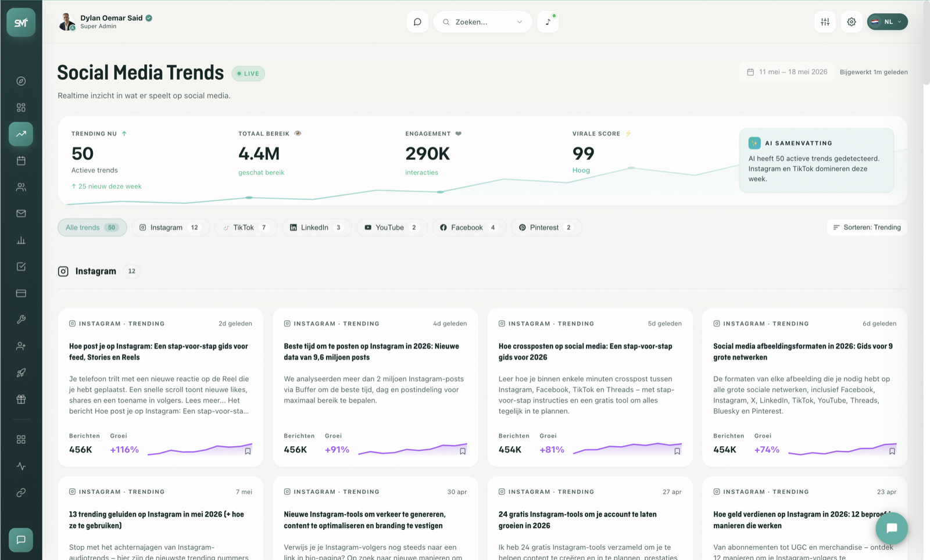Open the rocket launch sidebar icon
The height and width of the screenshot is (560, 930).
tap(21, 372)
